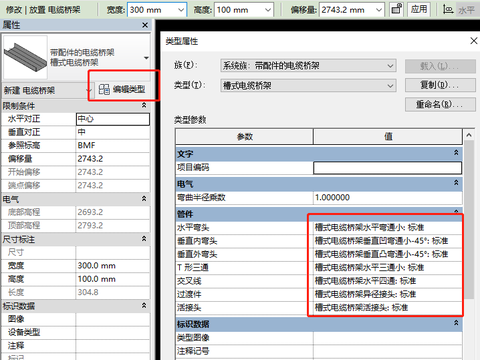Click the 弯曲半径乘数 value 1.000000
480x360 pixels.
click(x=387, y=198)
